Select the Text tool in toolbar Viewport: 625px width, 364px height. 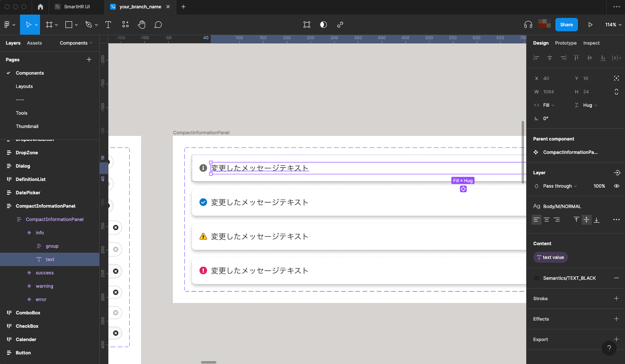pos(108,25)
